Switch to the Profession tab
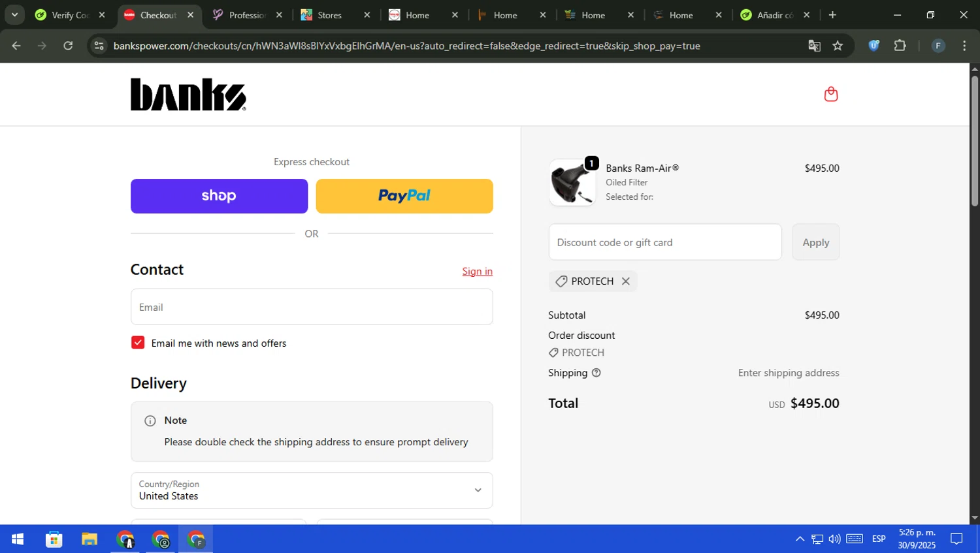This screenshot has height=553, width=980. [x=248, y=15]
